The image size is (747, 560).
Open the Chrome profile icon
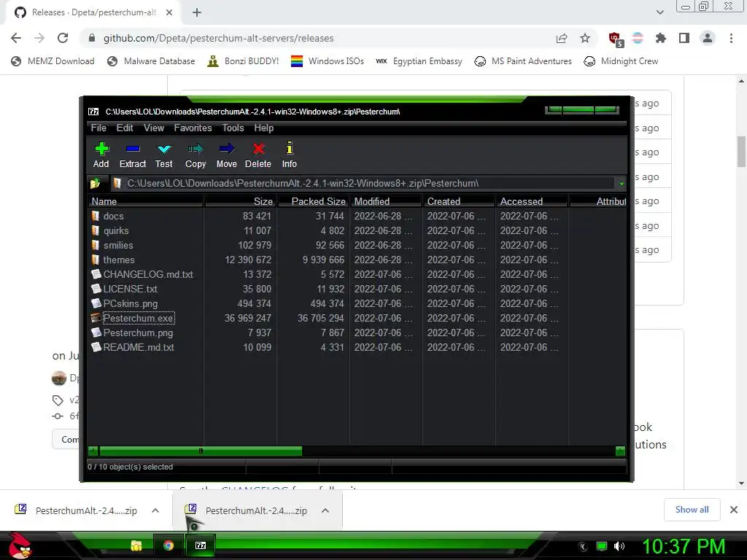coord(708,38)
